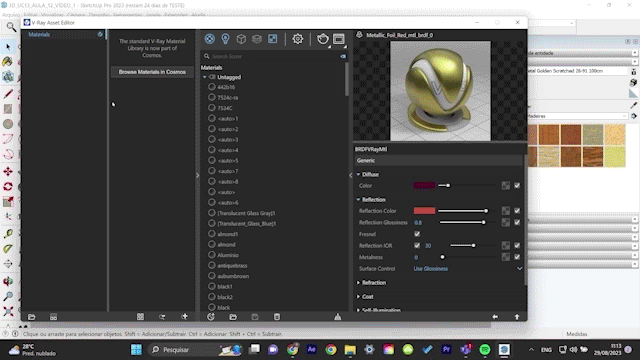Click the Reflection Glossiness slider
640x360 pixels.
468,222
